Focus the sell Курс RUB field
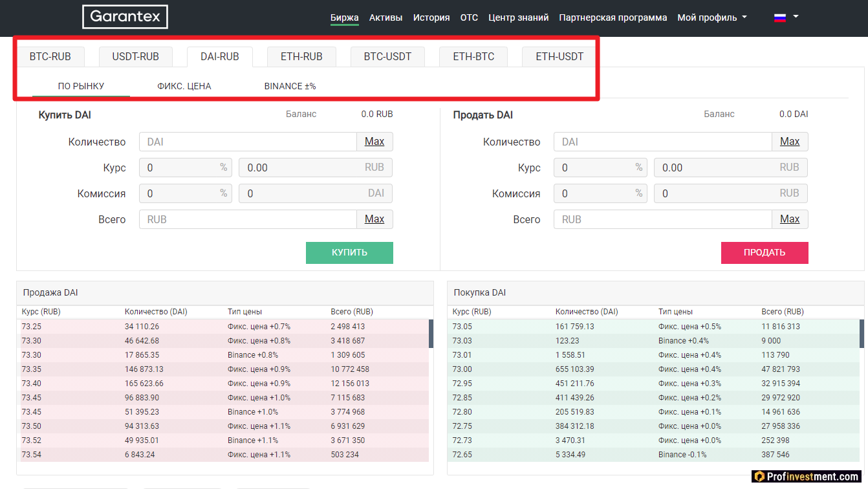The height and width of the screenshot is (489, 868). pos(731,168)
